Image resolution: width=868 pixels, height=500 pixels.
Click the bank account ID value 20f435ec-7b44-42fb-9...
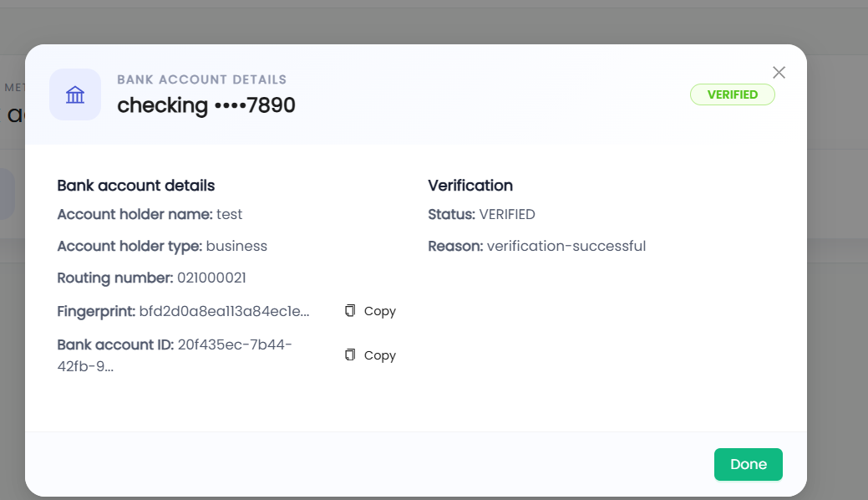[x=175, y=355]
